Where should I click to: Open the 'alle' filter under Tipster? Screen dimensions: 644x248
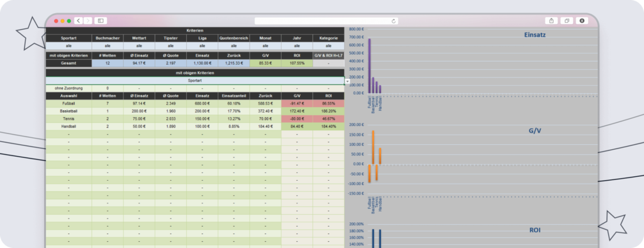click(171, 46)
